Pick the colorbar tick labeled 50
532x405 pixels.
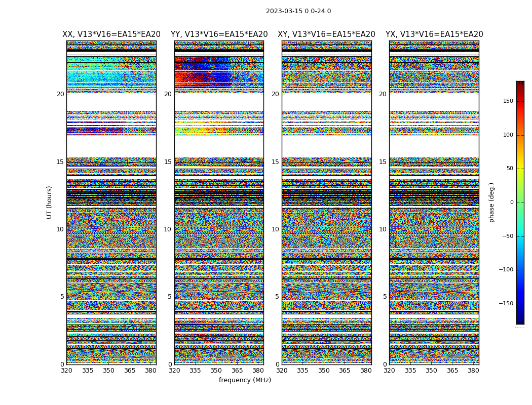coord(510,169)
